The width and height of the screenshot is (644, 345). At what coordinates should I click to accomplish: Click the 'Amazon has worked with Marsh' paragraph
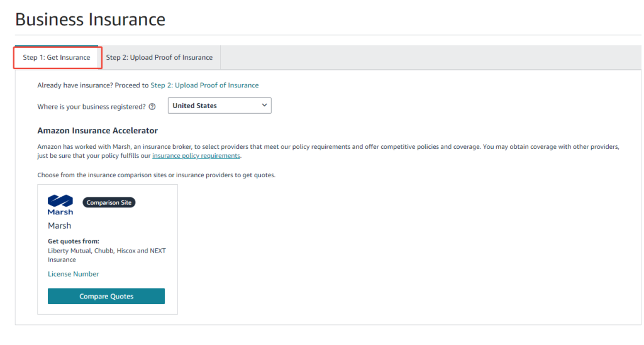coord(314,146)
